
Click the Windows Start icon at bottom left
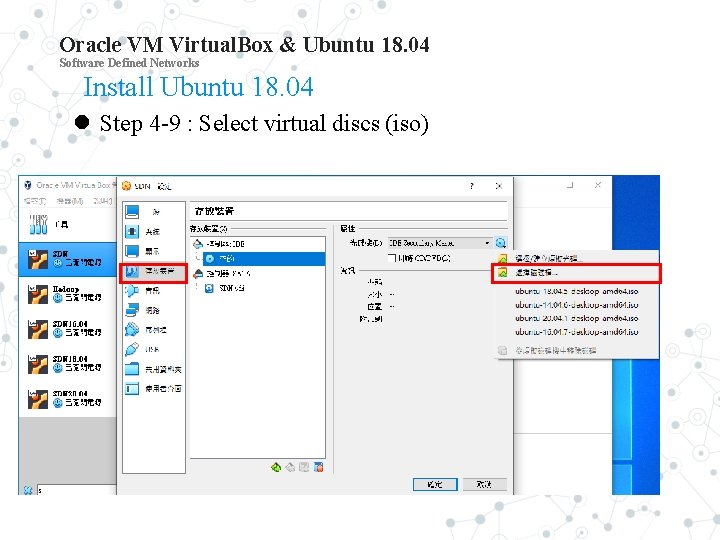click(x=28, y=490)
